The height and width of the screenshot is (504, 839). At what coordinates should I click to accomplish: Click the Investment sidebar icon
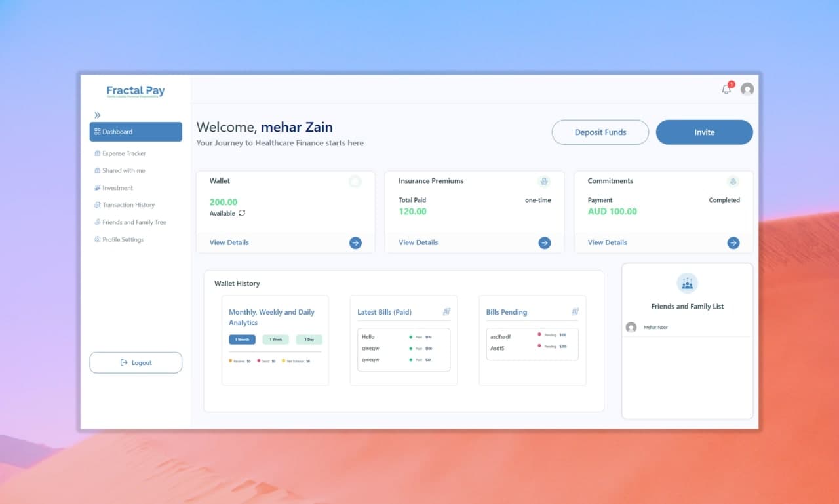pyautogui.click(x=96, y=188)
